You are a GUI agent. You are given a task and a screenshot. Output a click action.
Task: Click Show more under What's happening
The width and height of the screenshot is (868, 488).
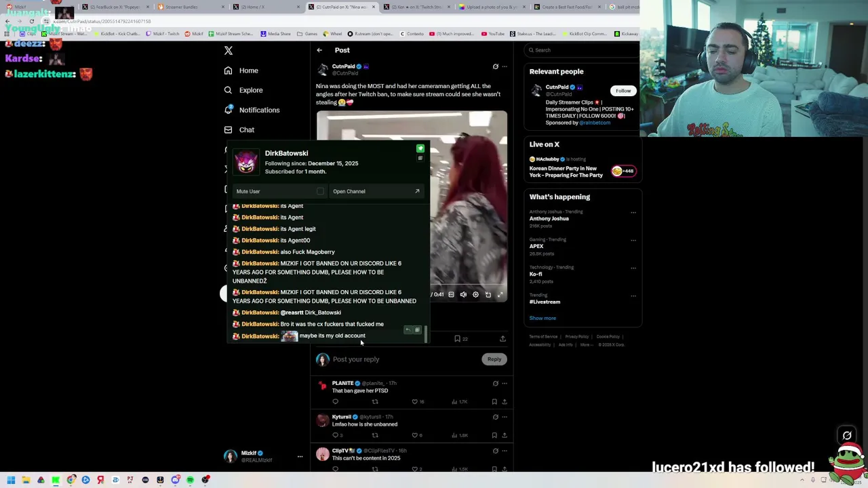(542, 318)
